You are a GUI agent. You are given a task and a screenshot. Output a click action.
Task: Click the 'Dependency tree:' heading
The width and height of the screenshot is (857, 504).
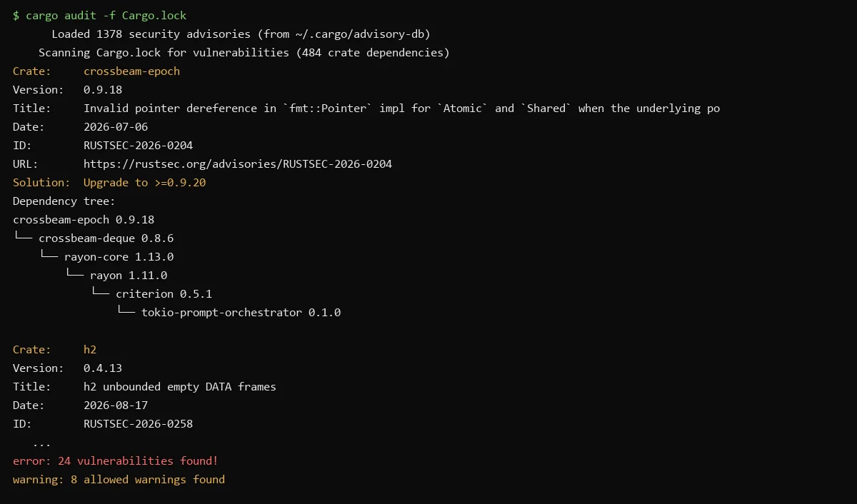(64, 201)
